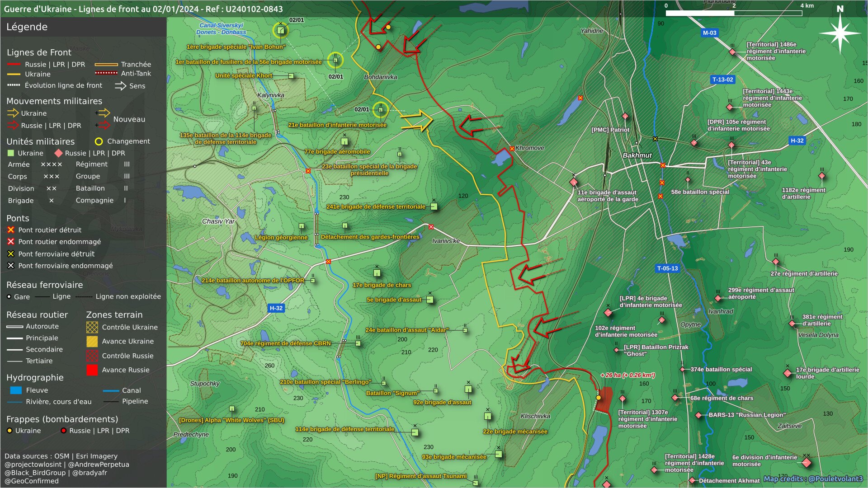Click the Klishchiivka village label
868x488 pixels.
click(535, 416)
